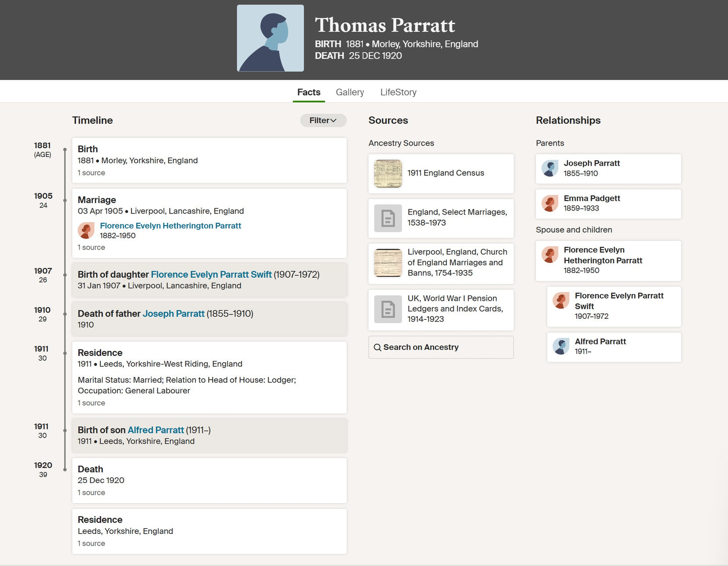This screenshot has height=566, width=728.
Task: Select the Facts tab
Action: click(308, 92)
